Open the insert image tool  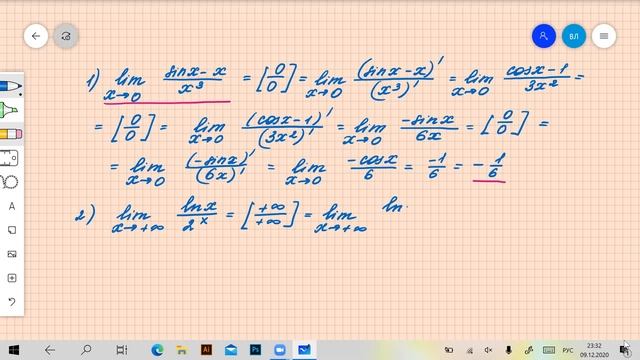[12, 254]
